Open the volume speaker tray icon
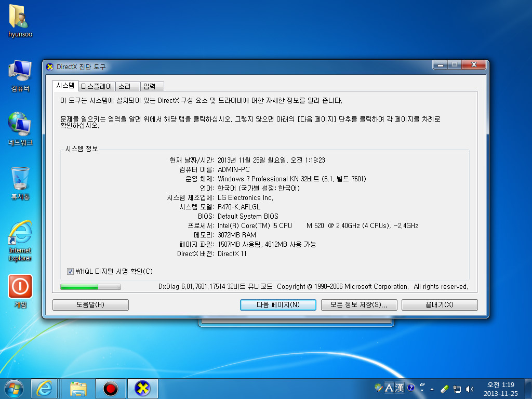 click(470, 389)
